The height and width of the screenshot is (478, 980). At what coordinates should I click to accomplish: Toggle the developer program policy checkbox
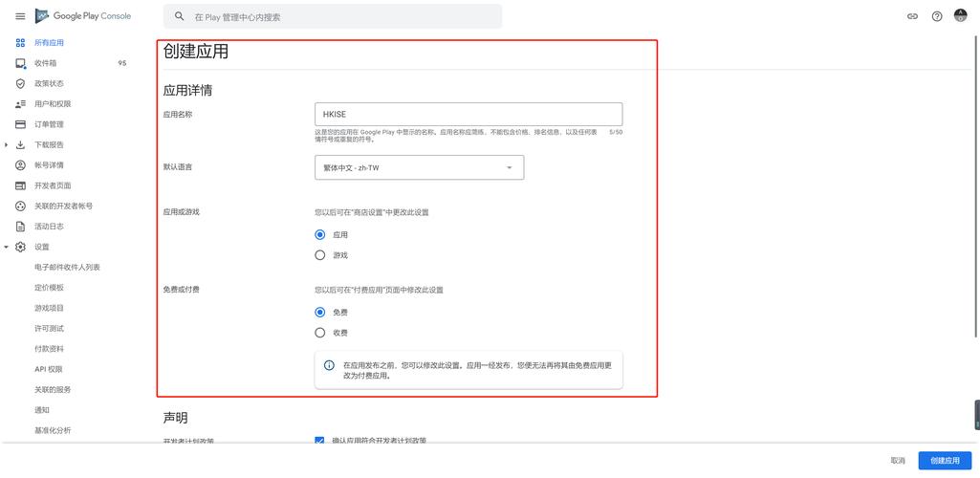[320, 441]
